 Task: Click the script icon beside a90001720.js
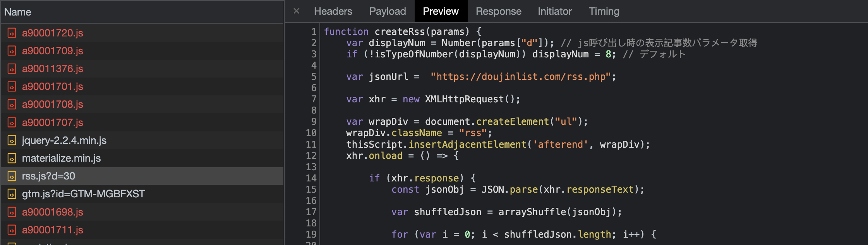[x=12, y=33]
